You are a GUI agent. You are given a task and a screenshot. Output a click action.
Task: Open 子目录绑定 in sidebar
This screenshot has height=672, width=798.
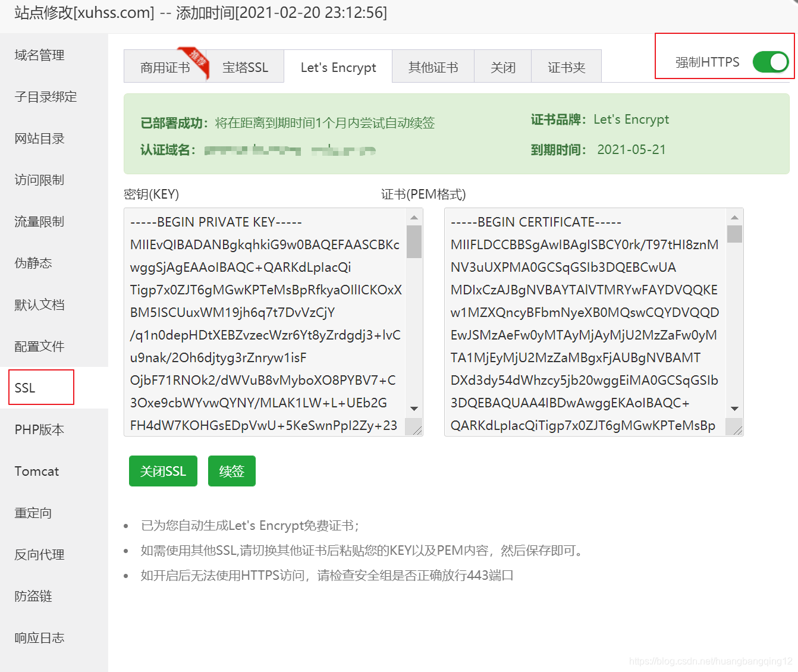[54, 96]
